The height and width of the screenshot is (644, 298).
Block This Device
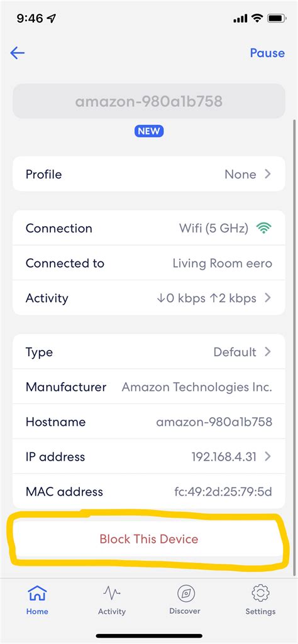tap(149, 539)
